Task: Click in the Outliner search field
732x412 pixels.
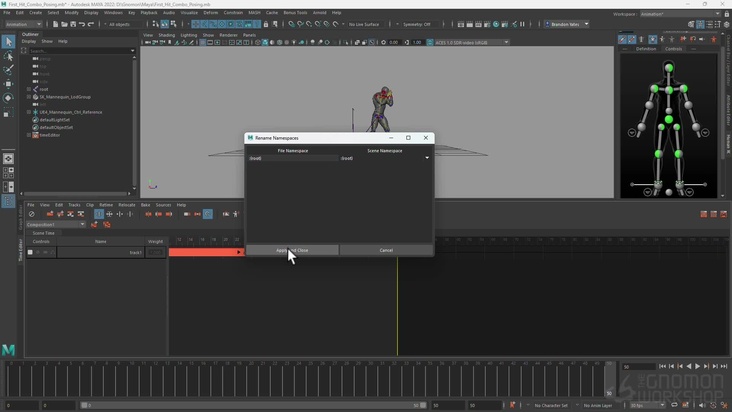Action: 82,50
